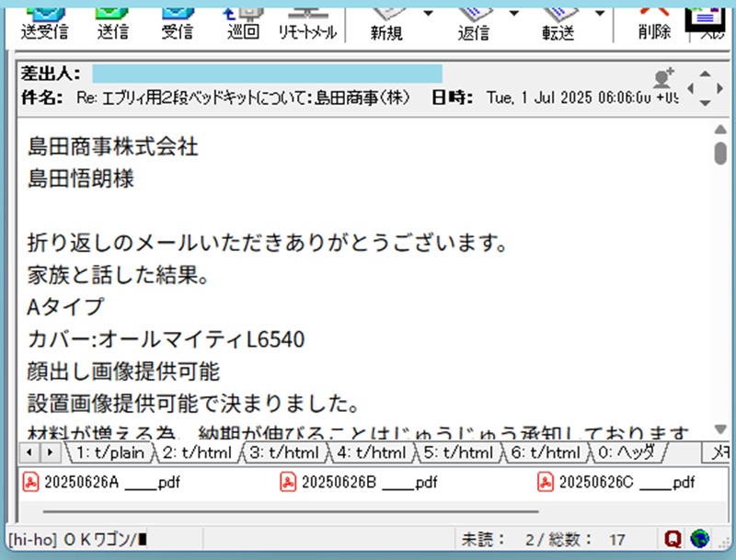This screenshot has height=560, width=736.
Task: Delete the email with 削除 icon
Action: [x=654, y=21]
